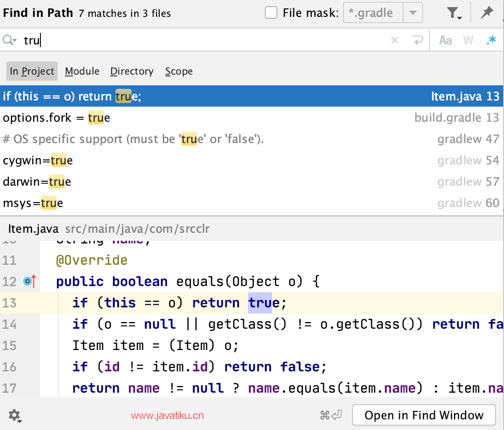504x430 pixels.
Task: Click Open in Find Window button
Action: pos(424,415)
